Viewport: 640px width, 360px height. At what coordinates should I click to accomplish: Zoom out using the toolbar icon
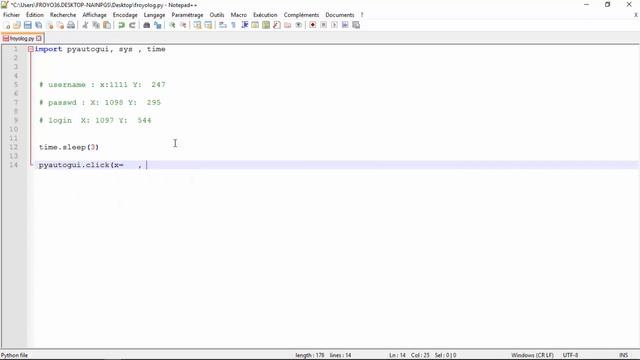(x=183, y=25)
